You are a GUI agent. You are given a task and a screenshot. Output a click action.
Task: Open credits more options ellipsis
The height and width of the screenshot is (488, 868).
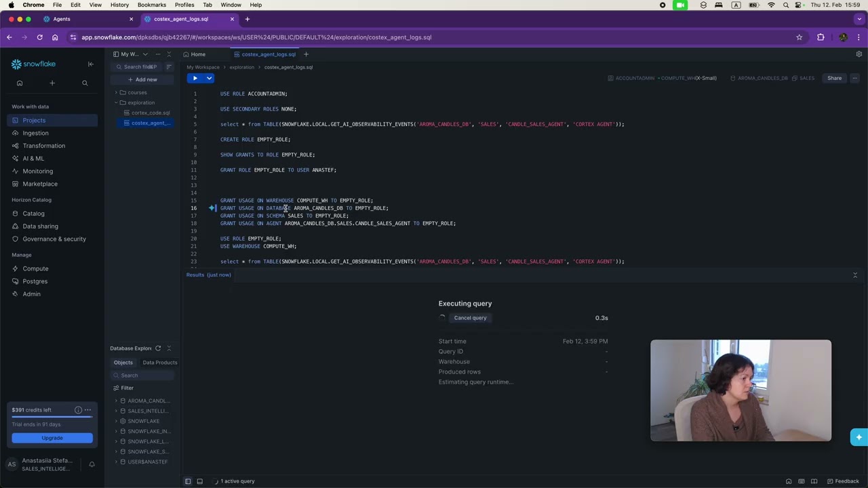click(x=87, y=410)
